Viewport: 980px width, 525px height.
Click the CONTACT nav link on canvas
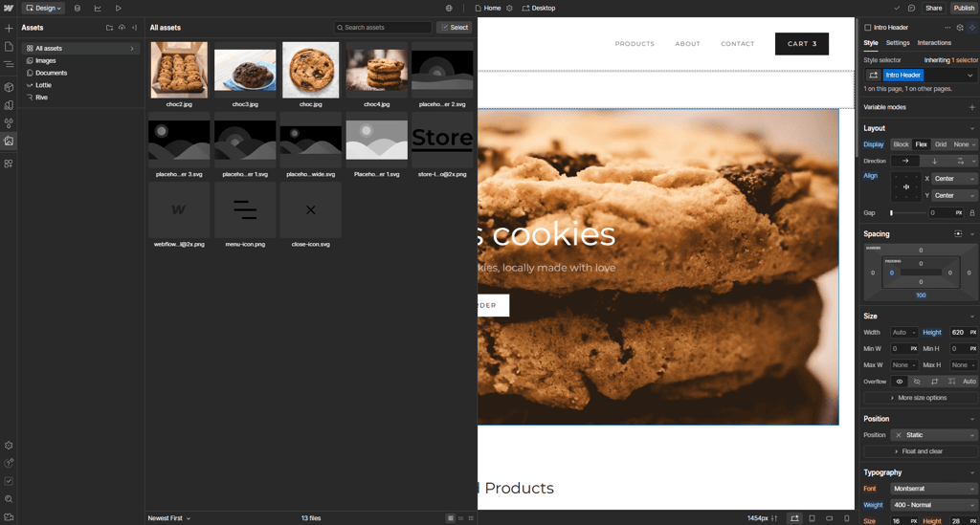tap(738, 44)
